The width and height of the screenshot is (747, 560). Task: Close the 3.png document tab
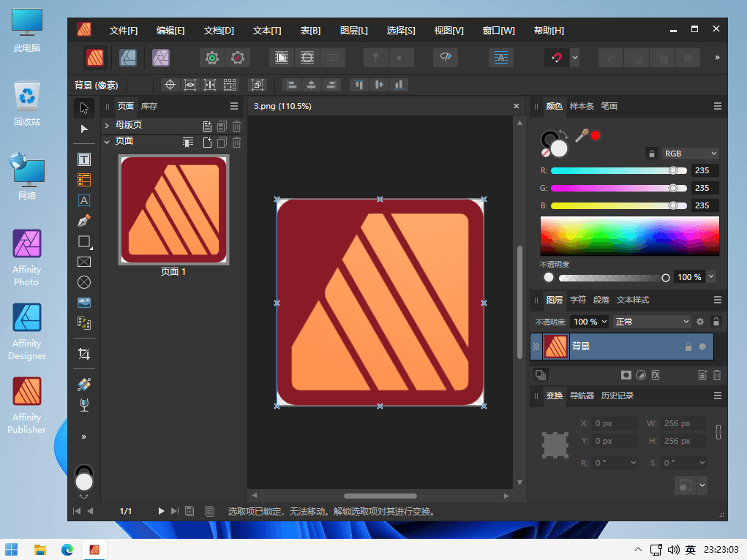point(517,106)
